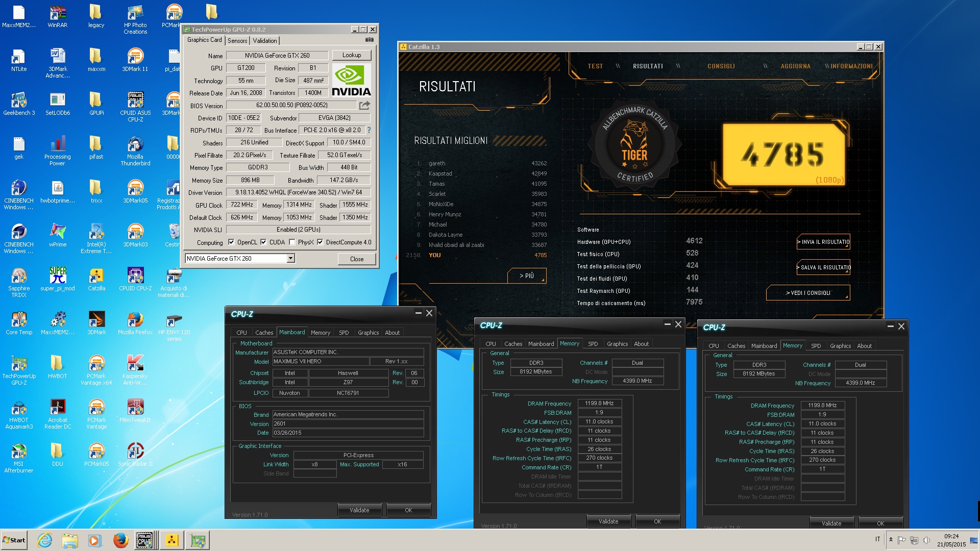Click GPU-Z screenshot camera icon
This screenshot has width=980, height=551.
[370, 40]
